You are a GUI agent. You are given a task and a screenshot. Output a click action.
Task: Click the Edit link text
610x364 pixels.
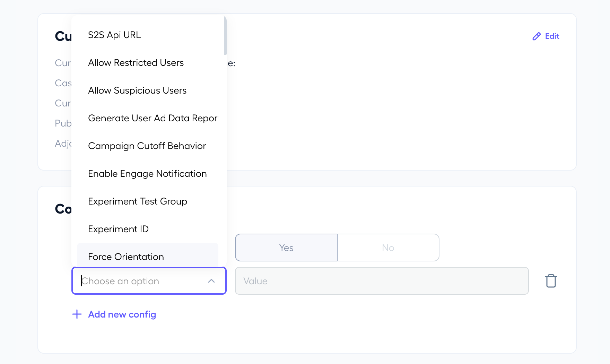coord(552,36)
